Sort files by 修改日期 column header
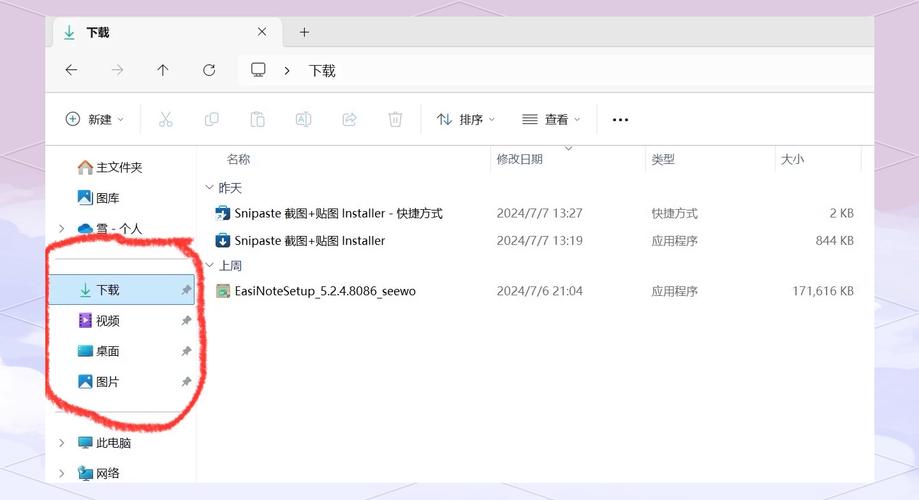This screenshot has height=500, width=919. pyautogui.click(x=520, y=159)
